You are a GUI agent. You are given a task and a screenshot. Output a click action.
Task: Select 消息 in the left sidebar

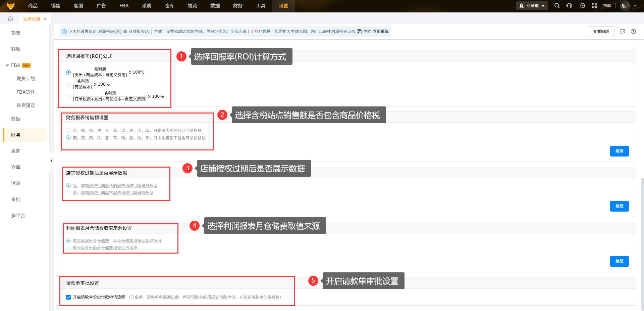[16, 183]
